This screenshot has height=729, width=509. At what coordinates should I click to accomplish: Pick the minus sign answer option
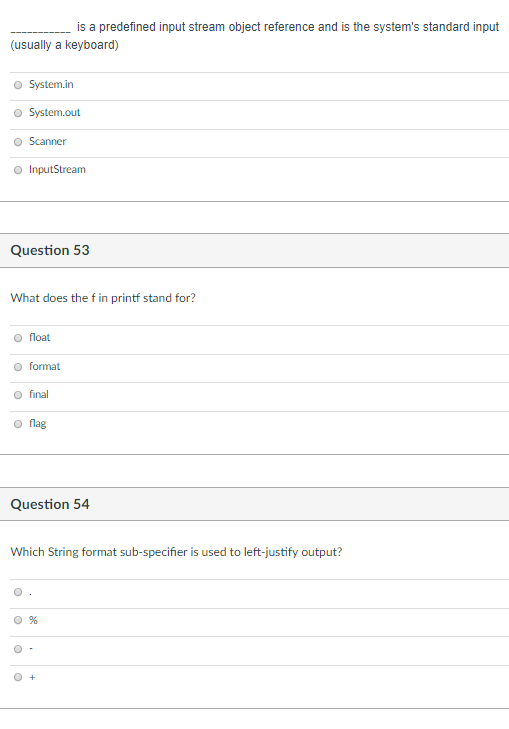[x=18, y=649]
